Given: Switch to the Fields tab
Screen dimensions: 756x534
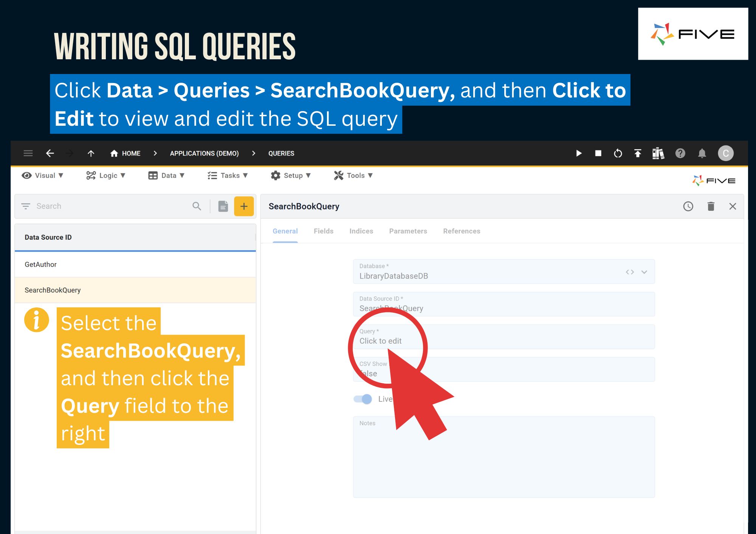Looking at the screenshot, I should [323, 231].
